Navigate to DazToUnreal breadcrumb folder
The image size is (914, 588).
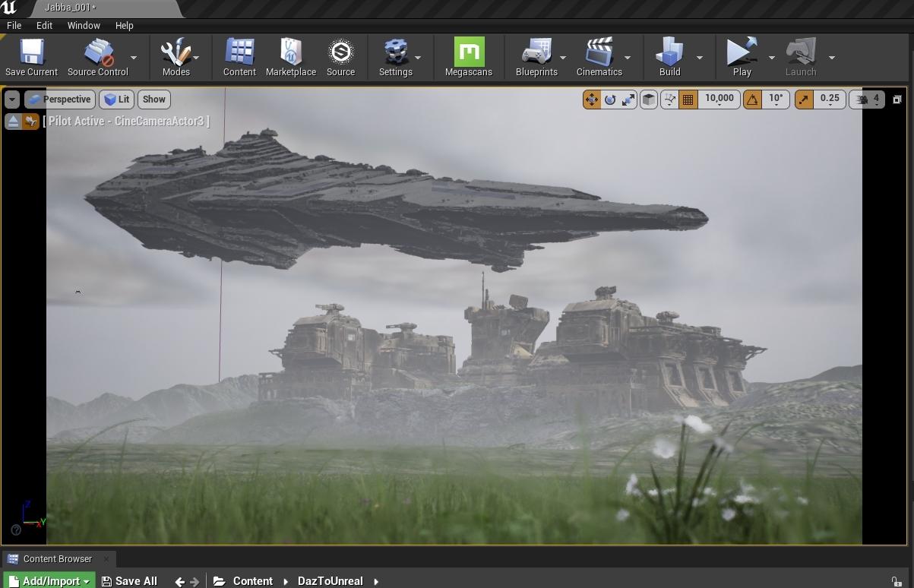pyautogui.click(x=330, y=581)
